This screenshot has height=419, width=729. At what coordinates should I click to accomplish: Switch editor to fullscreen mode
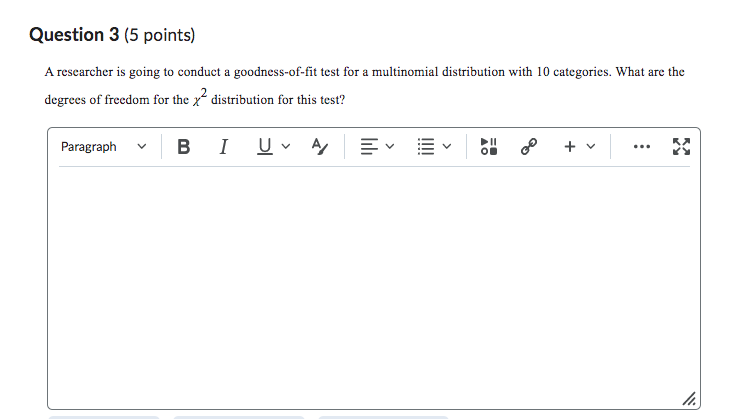(x=682, y=146)
